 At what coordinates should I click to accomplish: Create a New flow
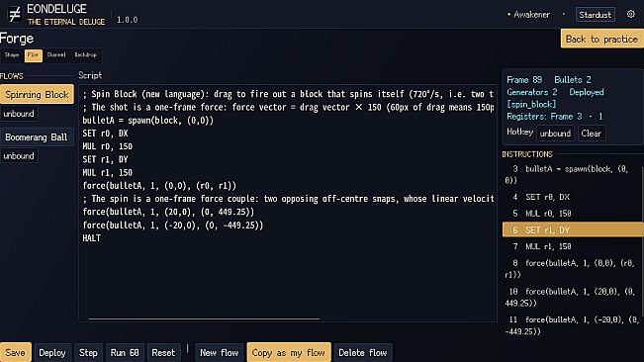pyautogui.click(x=219, y=352)
